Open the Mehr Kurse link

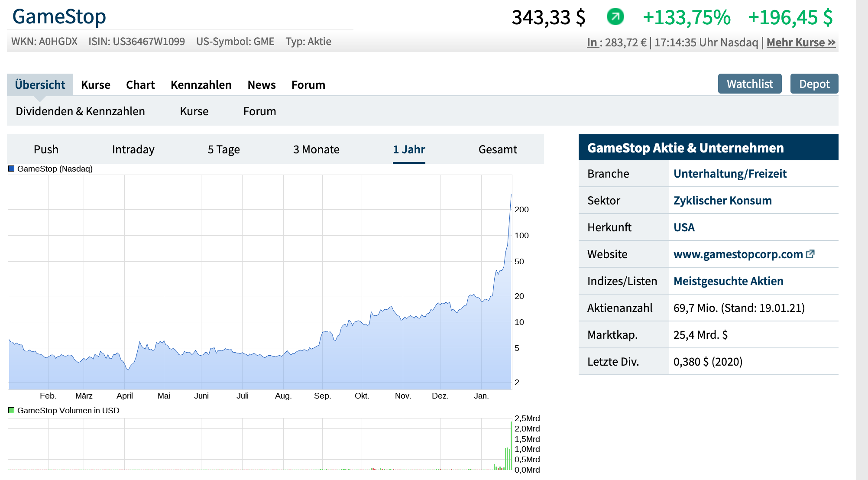pyautogui.click(x=801, y=42)
